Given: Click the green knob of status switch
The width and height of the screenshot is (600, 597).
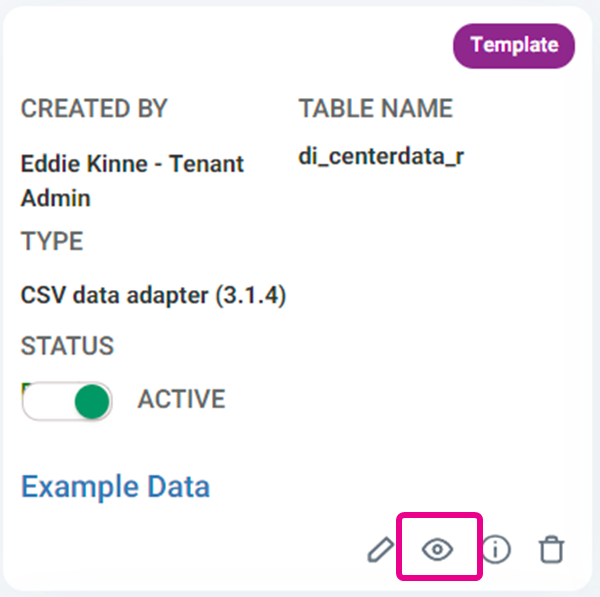Looking at the screenshot, I should (x=92, y=401).
